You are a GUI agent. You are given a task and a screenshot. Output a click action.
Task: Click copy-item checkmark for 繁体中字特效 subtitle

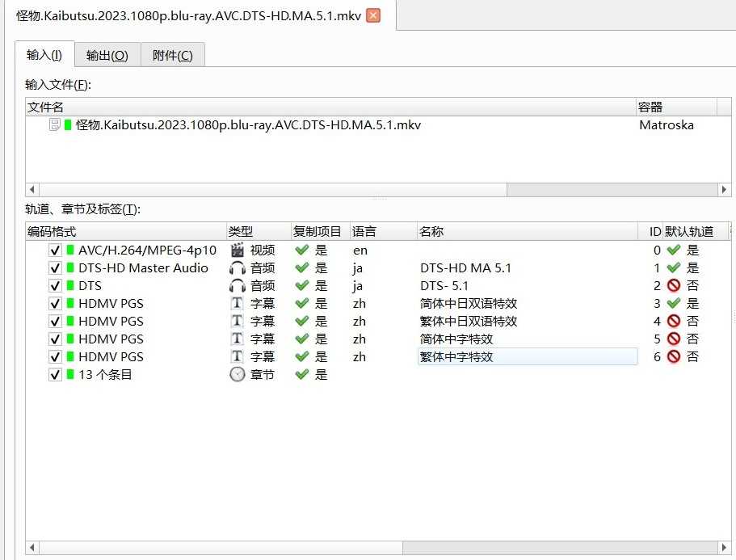(x=302, y=356)
